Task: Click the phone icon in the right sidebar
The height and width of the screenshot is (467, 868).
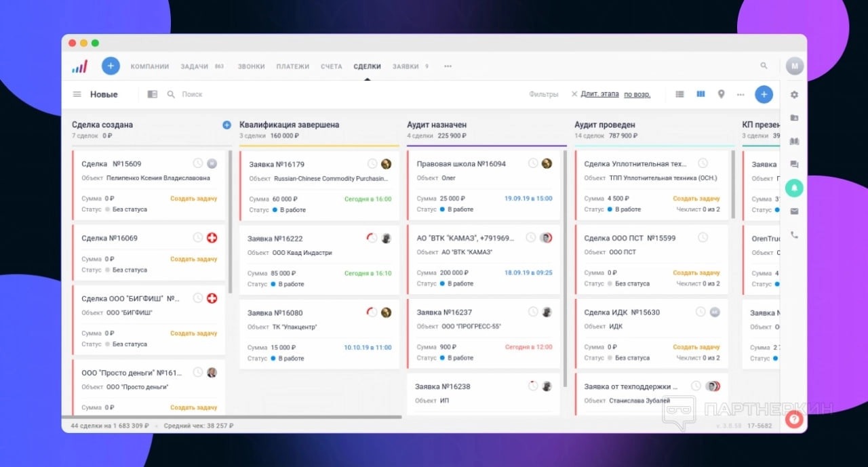Action: point(794,235)
